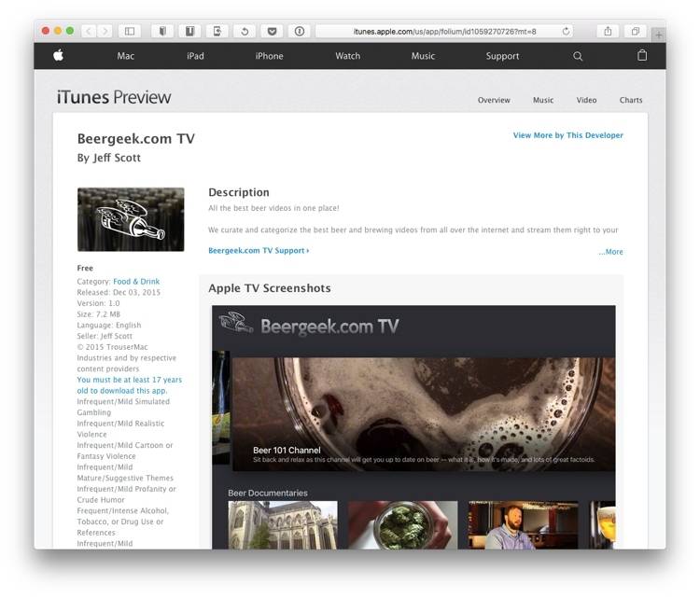Click the bookmark-style extension icon
The width and height of the screenshot is (700, 598).
(x=162, y=31)
